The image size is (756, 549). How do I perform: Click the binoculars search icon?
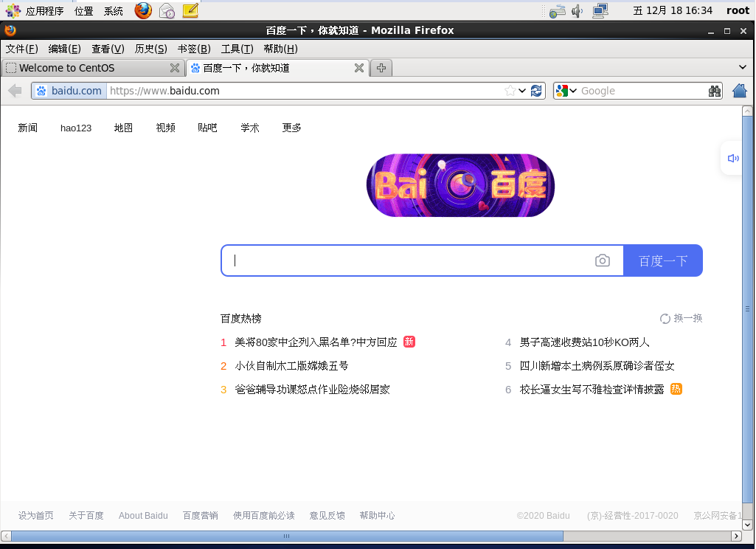click(715, 91)
